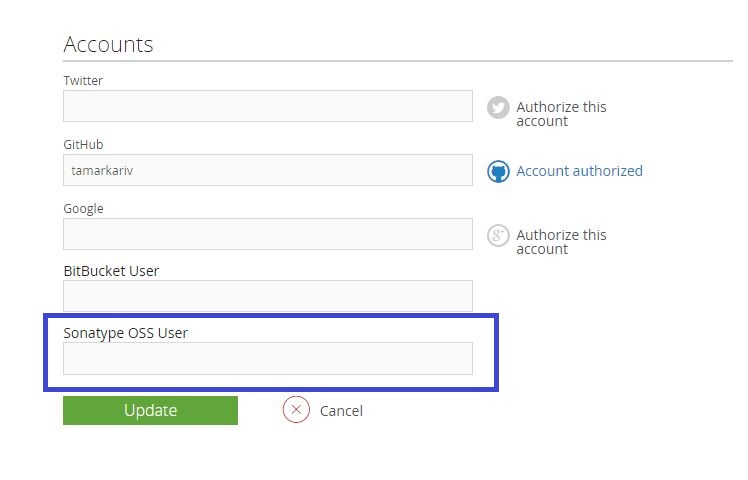
Task: Click into the BitBucket User text box
Action: [x=267, y=296]
